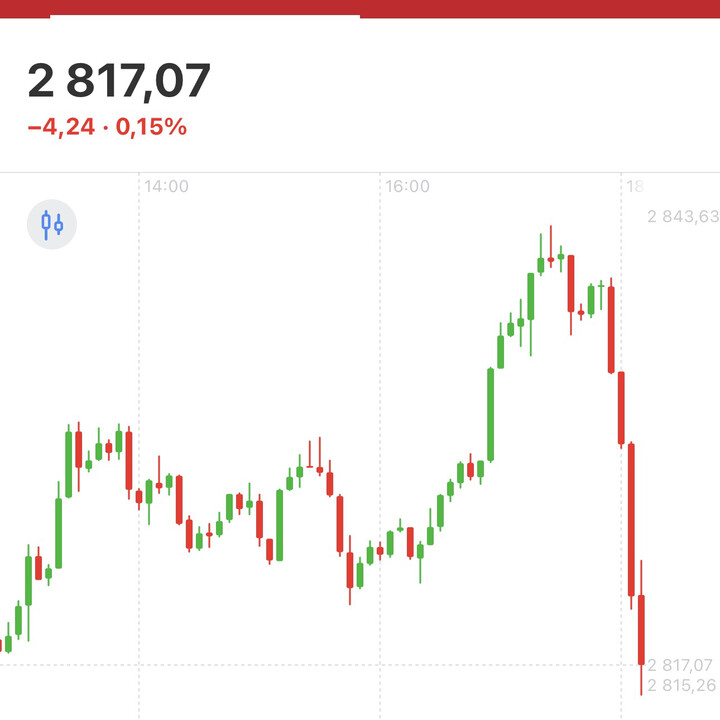Click the 2 815,26 low price label
Image resolution: width=720 pixels, height=720 pixels.
[682, 685]
